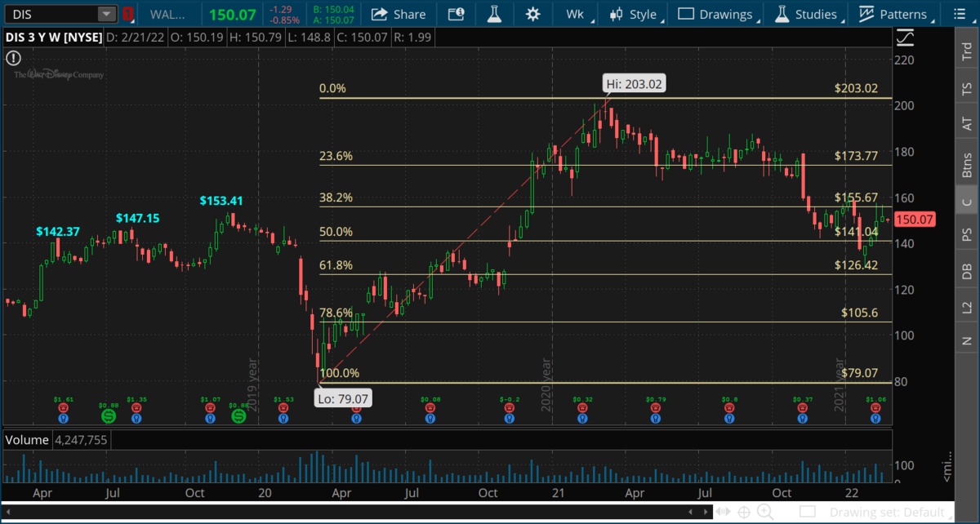
Task: Click the $105.6 Fibonacci level label
Action: 860,313
